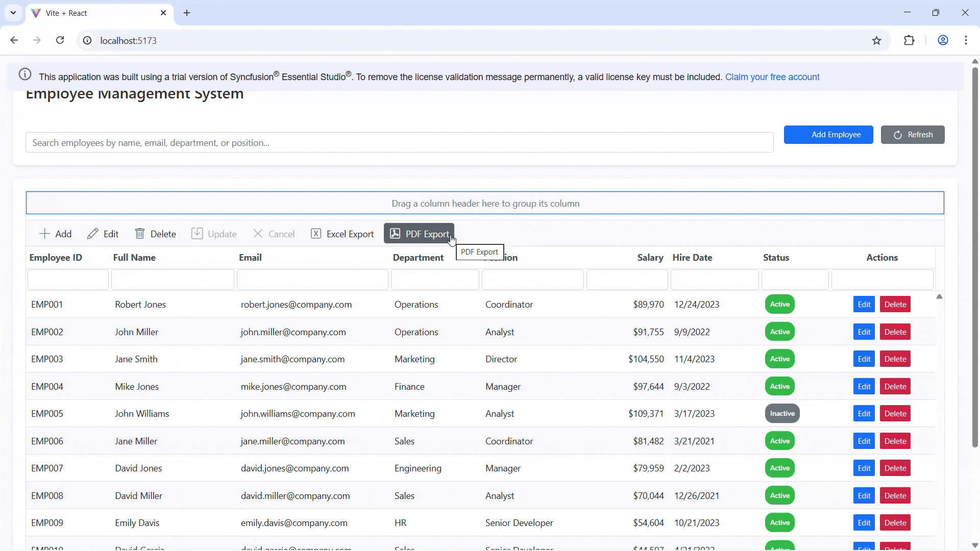Click the Edit pencil icon in the toolbar
This screenshot has width=980, height=551.
[93, 234]
